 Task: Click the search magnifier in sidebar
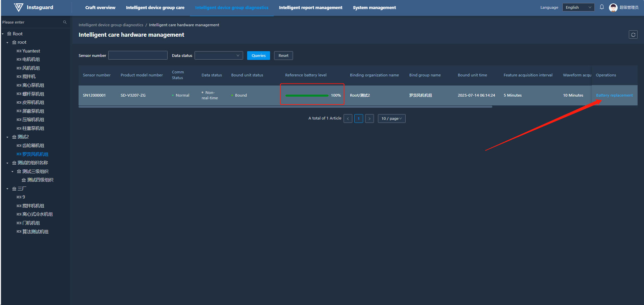65,22
